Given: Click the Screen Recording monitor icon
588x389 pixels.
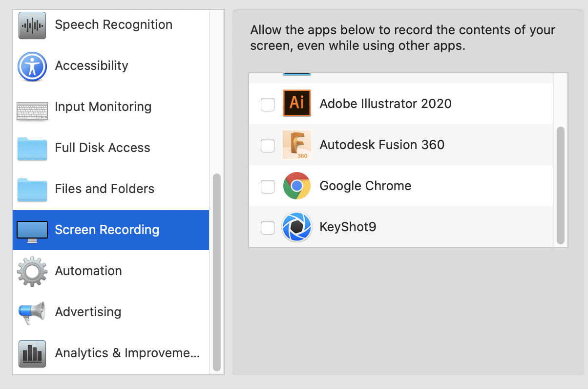Looking at the screenshot, I should (32, 232).
